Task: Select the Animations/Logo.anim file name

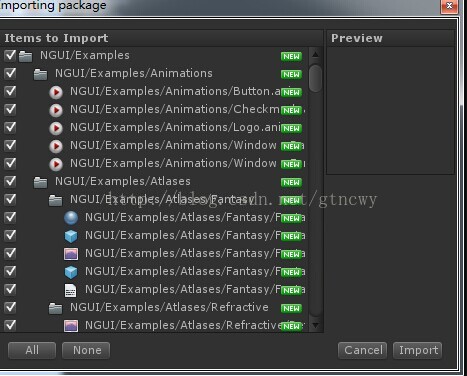Action: [x=176, y=127]
